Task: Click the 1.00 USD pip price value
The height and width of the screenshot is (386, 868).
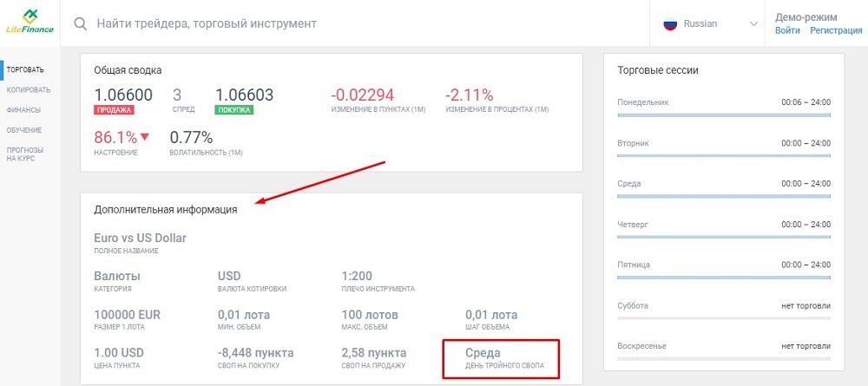Action: point(119,352)
